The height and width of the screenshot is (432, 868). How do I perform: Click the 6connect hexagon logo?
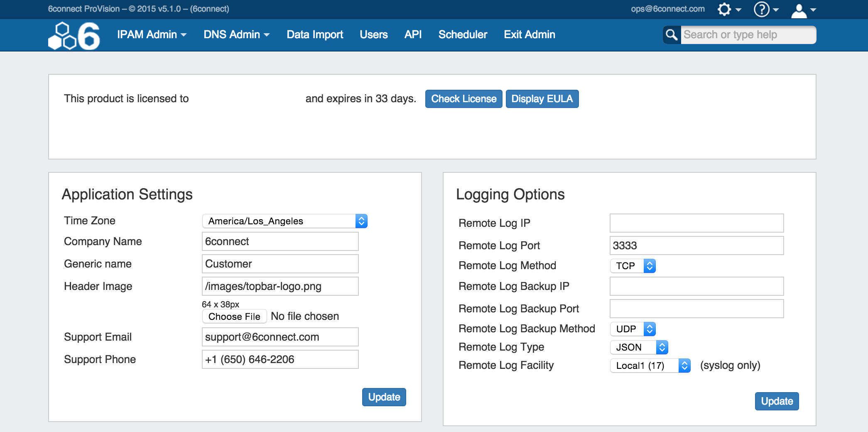coord(74,36)
